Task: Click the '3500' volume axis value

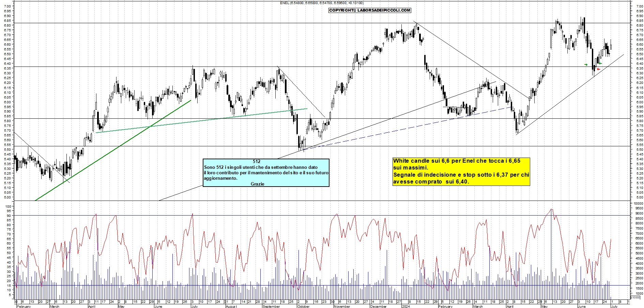Action: pyautogui.click(x=639, y=268)
